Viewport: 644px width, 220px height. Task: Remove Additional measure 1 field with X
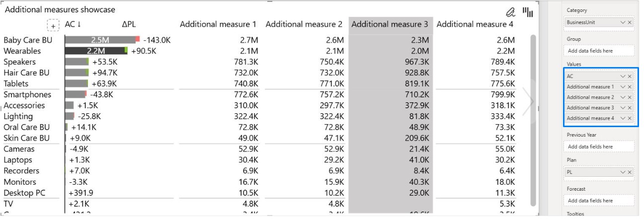630,87
